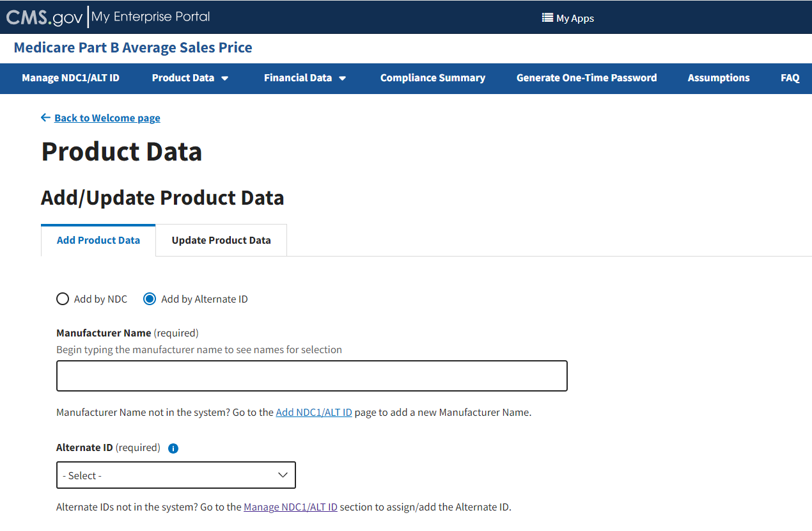Select the Add by NDC radio button
The height and width of the screenshot is (531, 812).
point(63,299)
